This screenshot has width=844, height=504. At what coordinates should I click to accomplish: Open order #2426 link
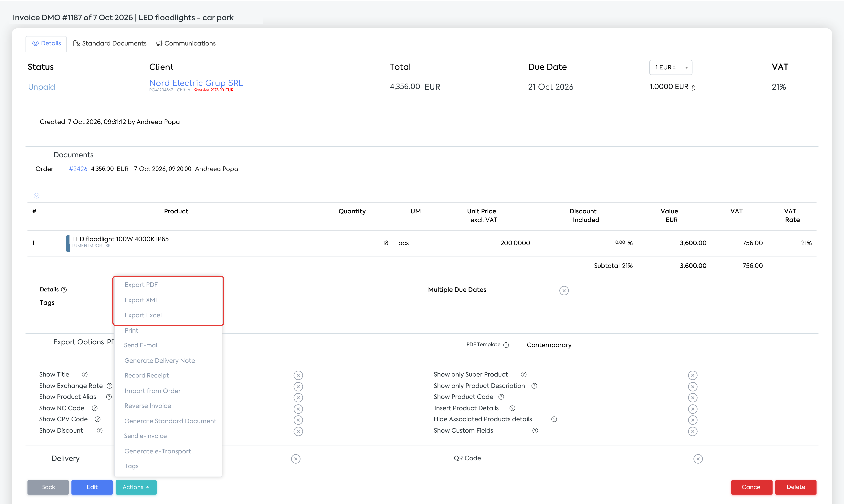tap(78, 169)
